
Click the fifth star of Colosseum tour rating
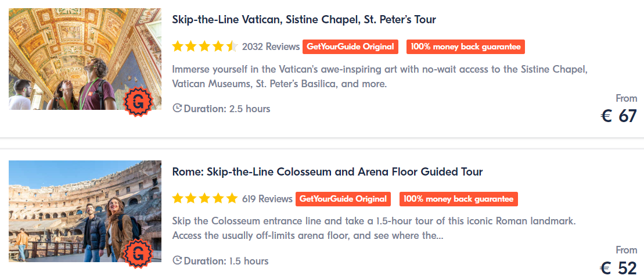(232, 198)
